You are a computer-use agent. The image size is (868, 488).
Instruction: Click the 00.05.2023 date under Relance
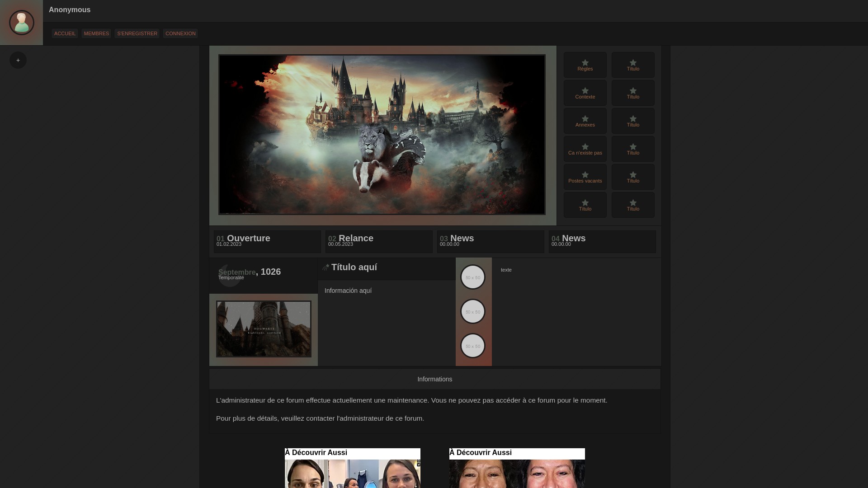coord(340,244)
